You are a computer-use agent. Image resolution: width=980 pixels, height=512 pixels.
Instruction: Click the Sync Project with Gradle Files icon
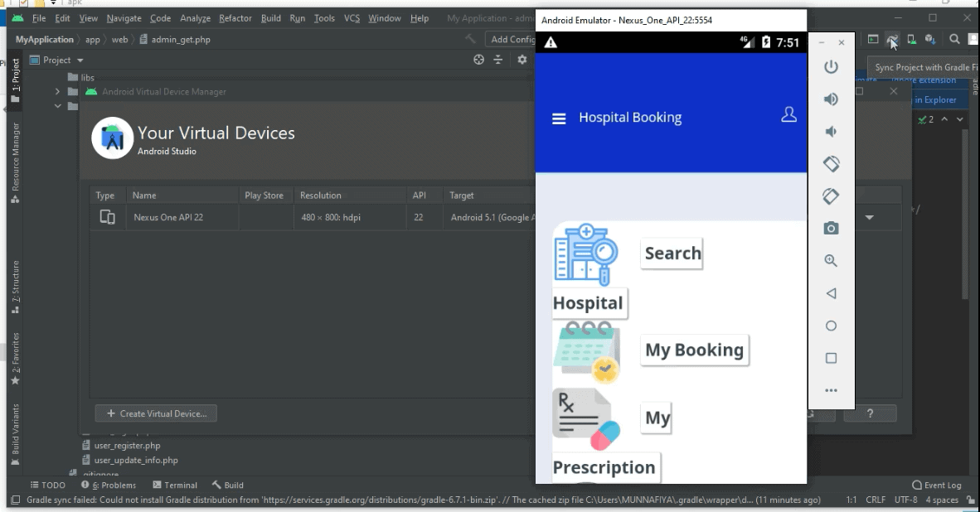891,39
